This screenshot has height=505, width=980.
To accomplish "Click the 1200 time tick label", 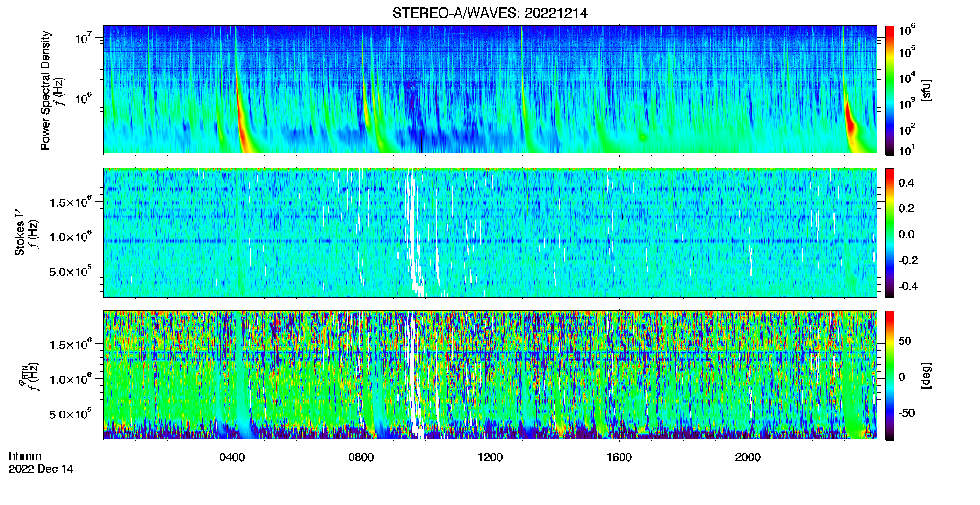I will click(x=490, y=457).
